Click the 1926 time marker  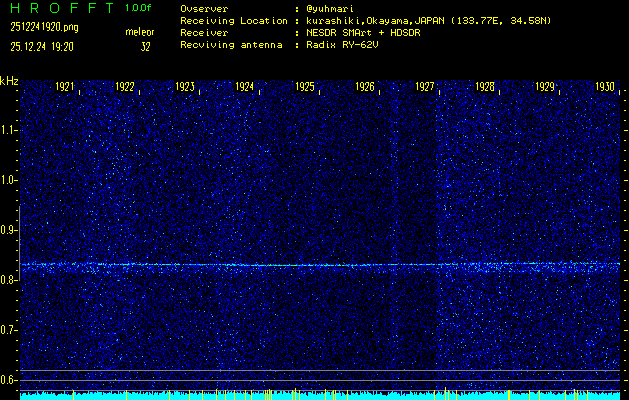365,87
